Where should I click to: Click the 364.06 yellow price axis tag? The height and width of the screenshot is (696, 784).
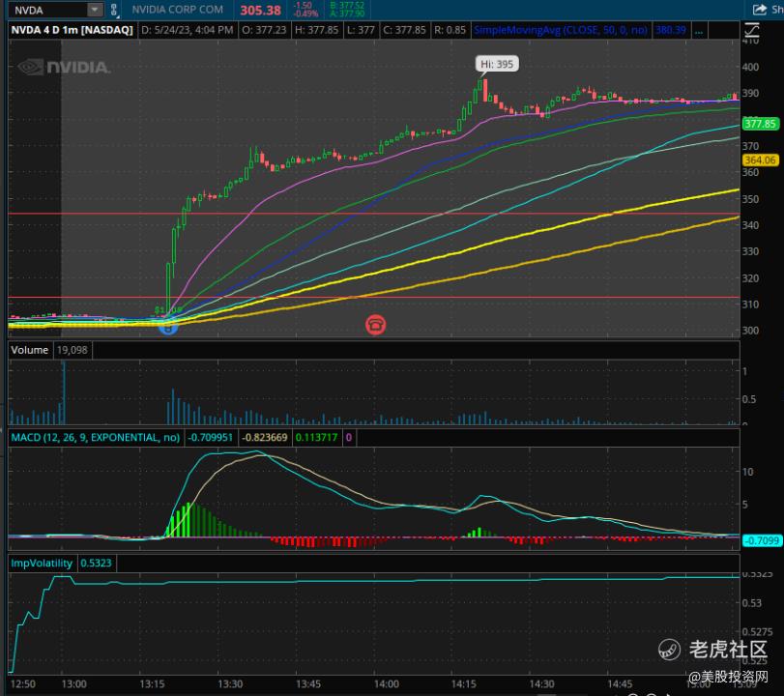[760, 160]
